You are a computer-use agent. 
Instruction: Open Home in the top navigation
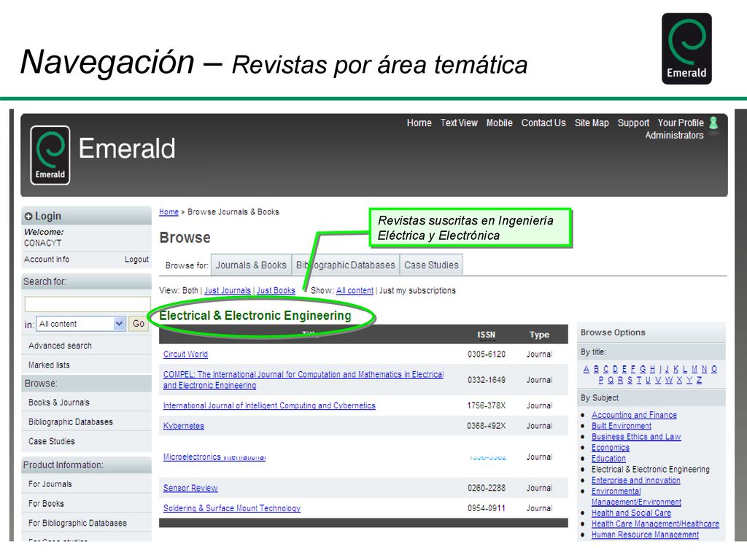point(419,122)
